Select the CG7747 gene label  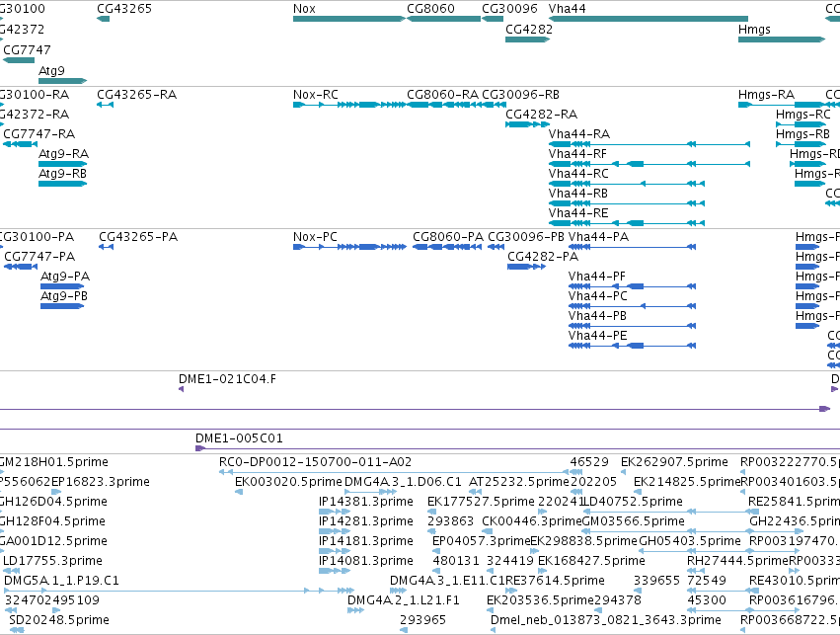tap(28, 49)
